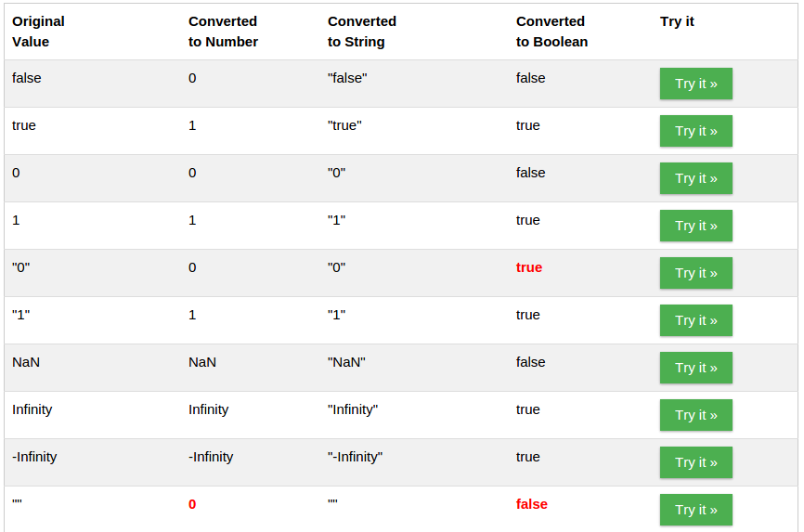This screenshot has width=804, height=532.
Task: Click the Converted to String header
Action: 362,32
